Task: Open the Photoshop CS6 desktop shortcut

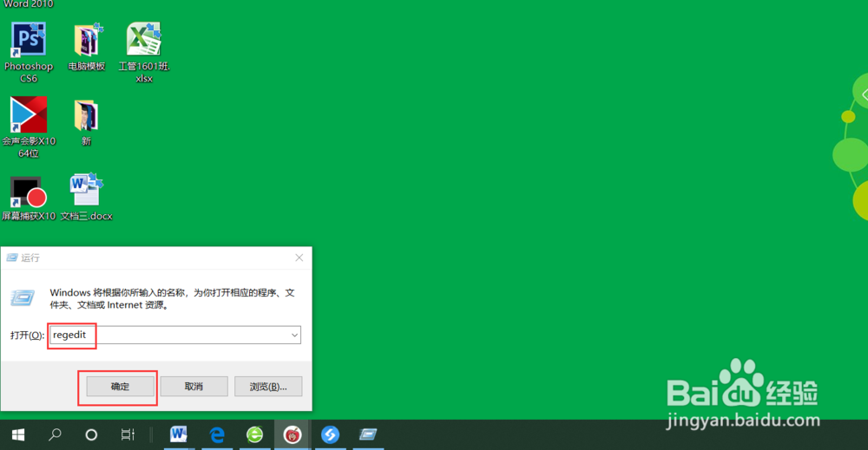Action: point(29,40)
